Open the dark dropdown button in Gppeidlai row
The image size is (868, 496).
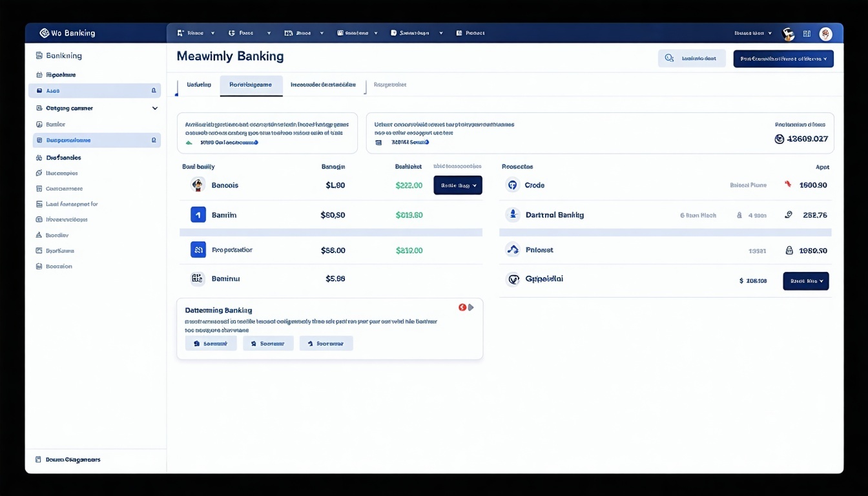click(x=805, y=281)
